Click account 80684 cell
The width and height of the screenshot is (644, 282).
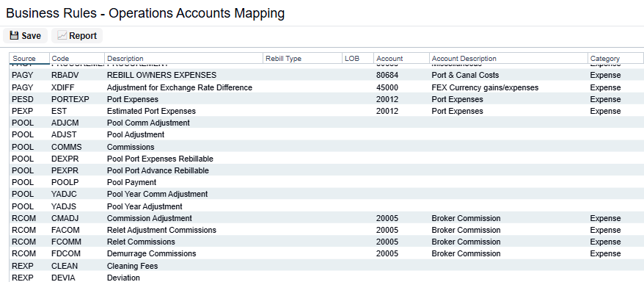click(x=387, y=75)
